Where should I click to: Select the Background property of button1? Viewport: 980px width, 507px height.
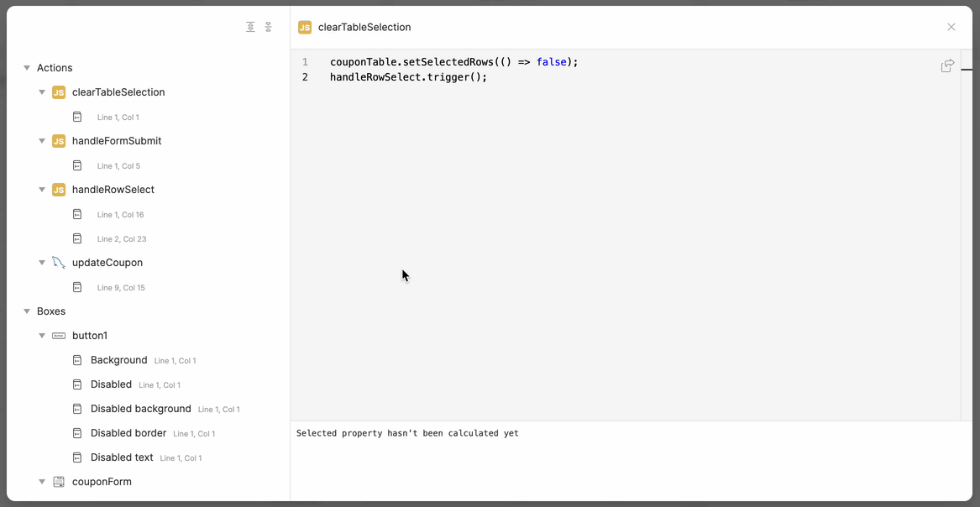point(118,360)
